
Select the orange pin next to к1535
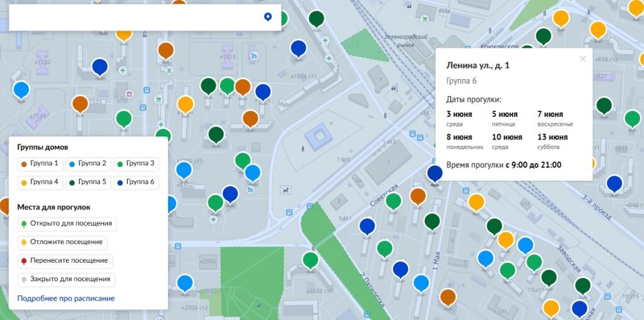click(80, 104)
